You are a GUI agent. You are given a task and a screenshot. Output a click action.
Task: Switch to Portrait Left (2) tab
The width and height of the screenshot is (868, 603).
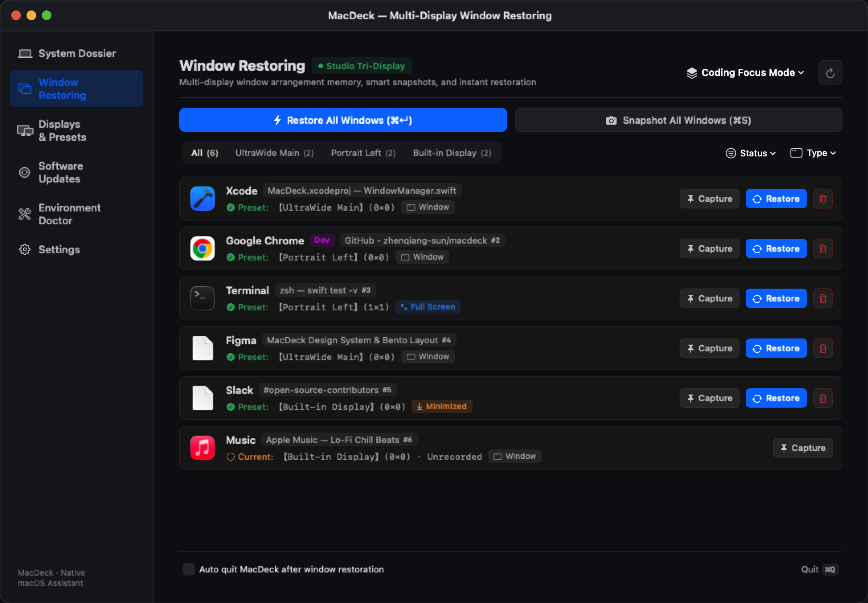coord(363,153)
